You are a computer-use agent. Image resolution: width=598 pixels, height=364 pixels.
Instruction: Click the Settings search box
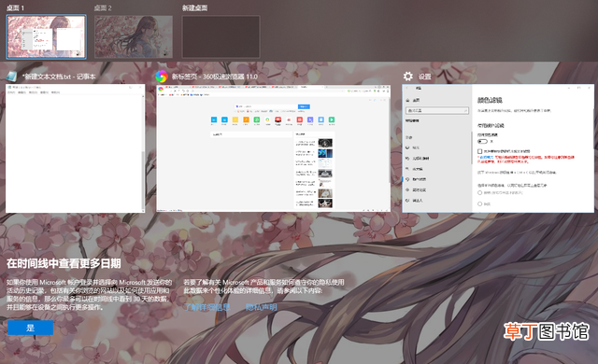pyautogui.click(x=437, y=110)
